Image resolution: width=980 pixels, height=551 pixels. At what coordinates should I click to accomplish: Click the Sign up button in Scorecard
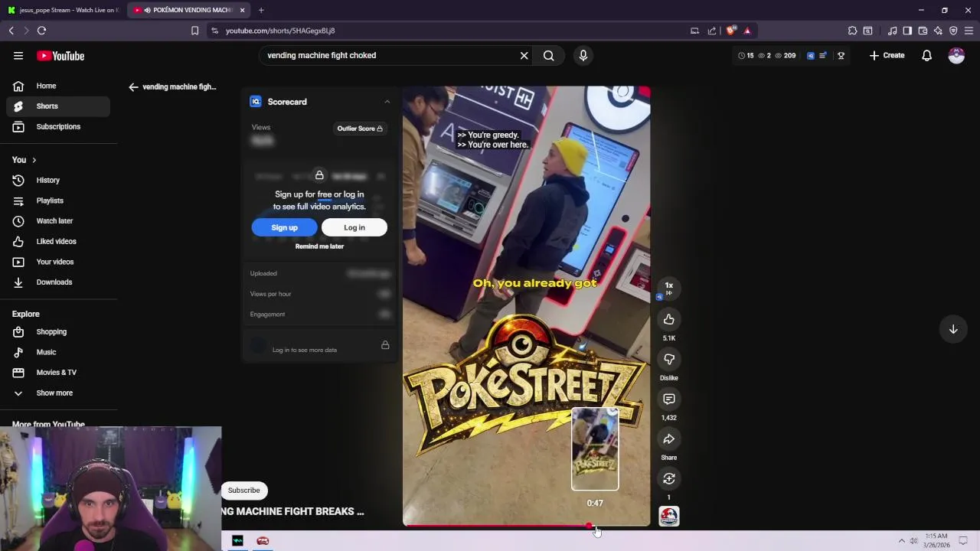pos(284,227)
